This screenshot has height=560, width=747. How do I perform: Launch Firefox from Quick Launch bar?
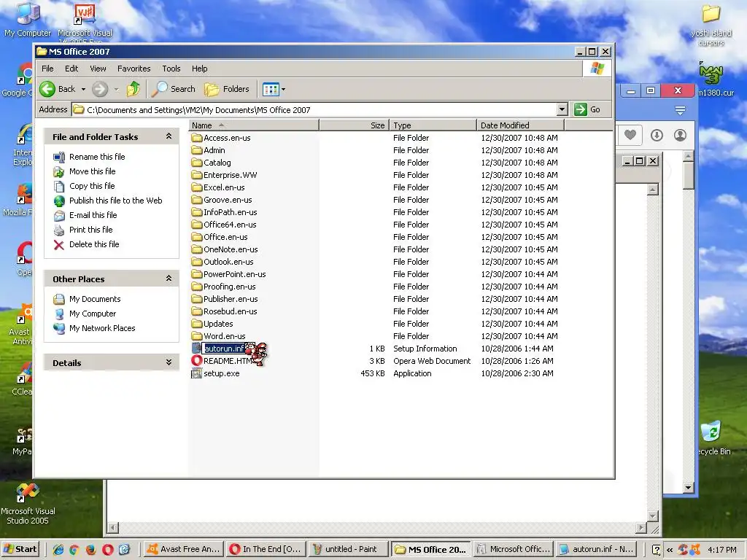click(x=91, y=550)
